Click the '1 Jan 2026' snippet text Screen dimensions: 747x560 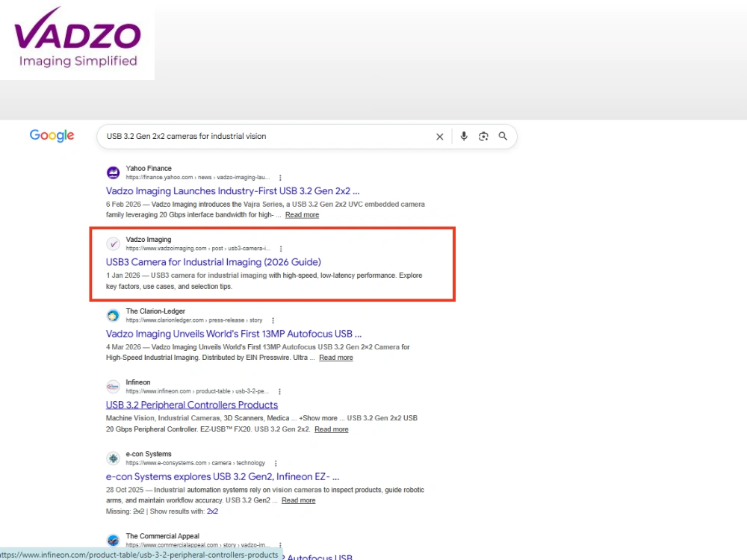coord(123,276)
